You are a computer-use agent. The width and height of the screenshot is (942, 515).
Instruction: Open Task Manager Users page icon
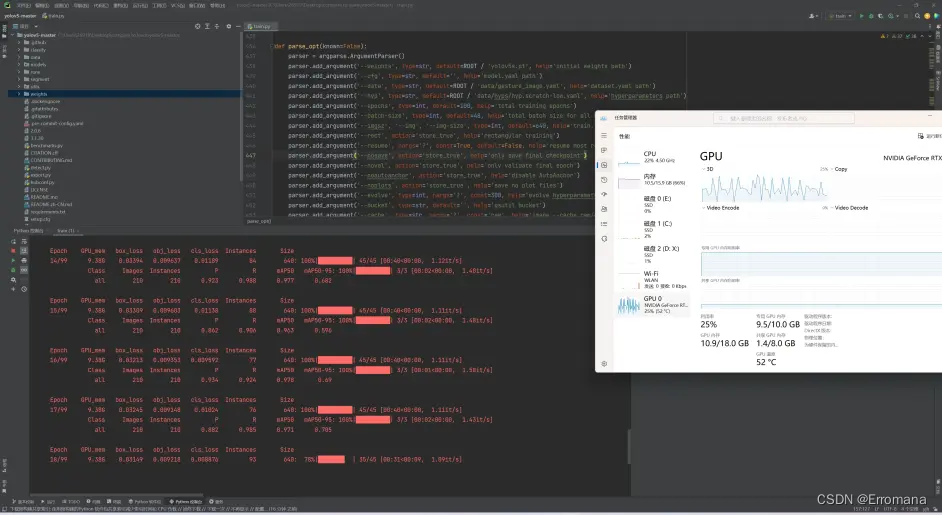coord(604,209)
